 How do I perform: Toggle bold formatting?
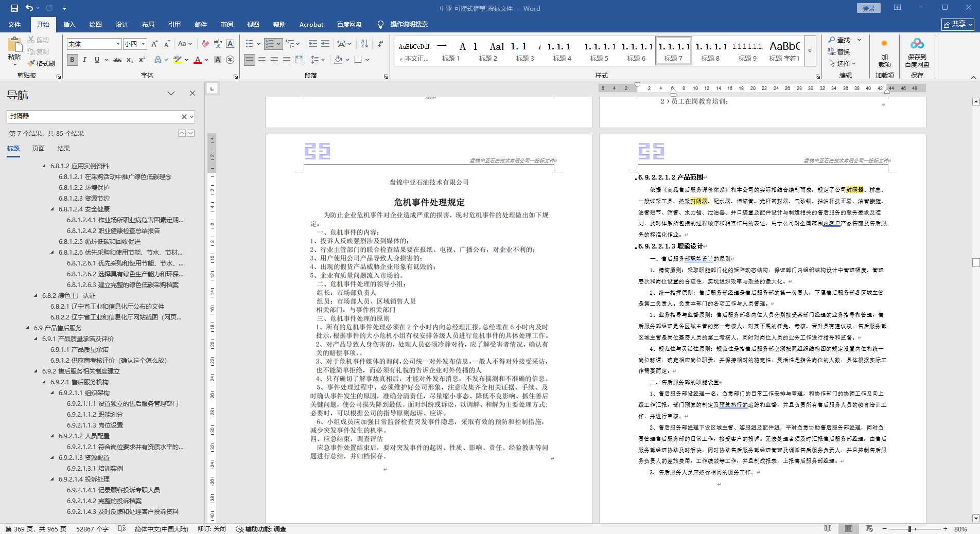[x=72, y=60]
